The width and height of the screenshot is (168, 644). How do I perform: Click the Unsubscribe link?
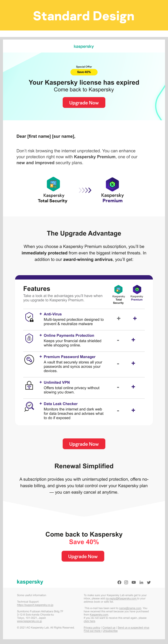pos(110,631)
